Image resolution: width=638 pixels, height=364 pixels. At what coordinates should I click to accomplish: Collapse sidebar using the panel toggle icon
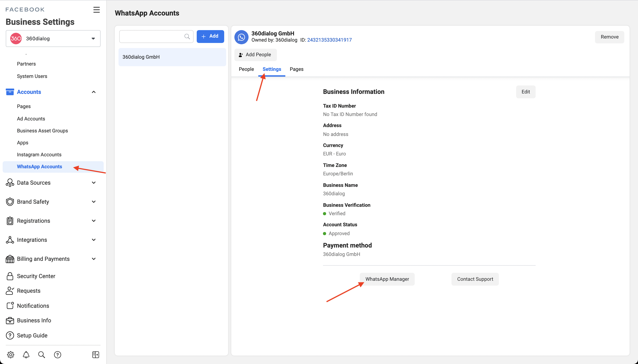95,354
